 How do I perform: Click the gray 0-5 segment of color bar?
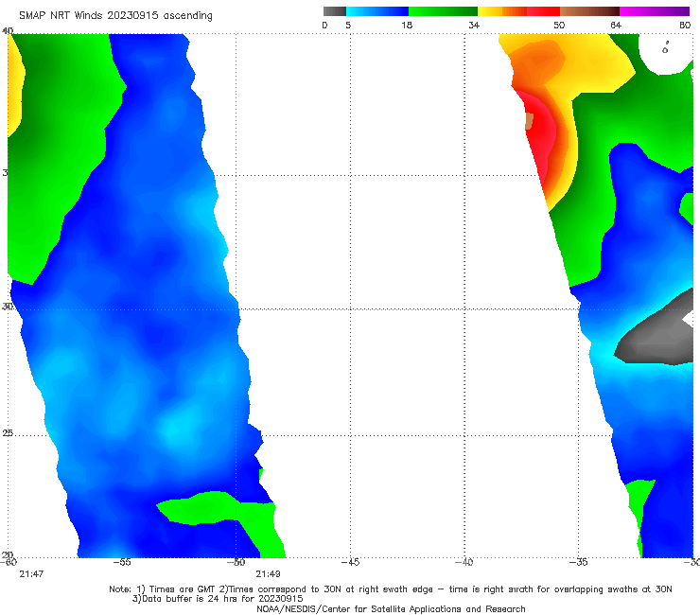pos(334,11)
